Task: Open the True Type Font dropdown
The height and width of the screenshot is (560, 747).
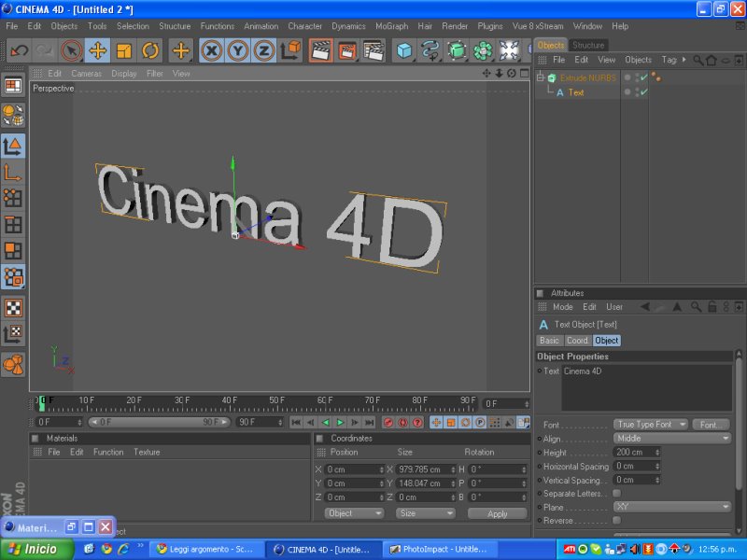Action: coord(650,425)
